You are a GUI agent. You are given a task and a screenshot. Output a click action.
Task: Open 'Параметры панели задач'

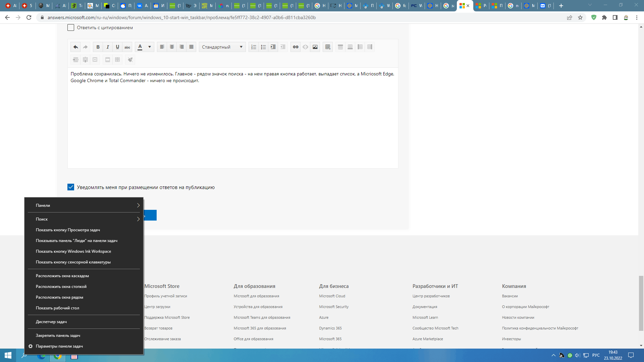tap(84, 346)
